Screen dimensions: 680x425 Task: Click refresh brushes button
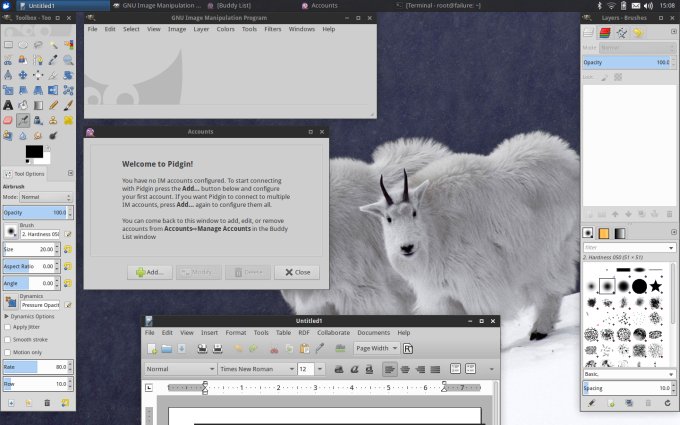coord(667,403)
